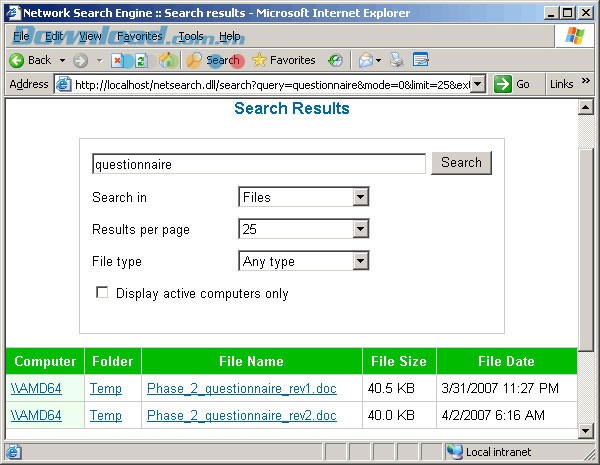The height and width of the screenshot is (465, 600).
Task: Open the Back button history arrow
Action: [62, 60]
